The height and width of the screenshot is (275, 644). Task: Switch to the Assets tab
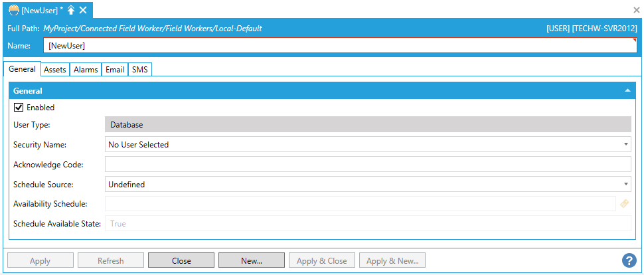[54, 70]
